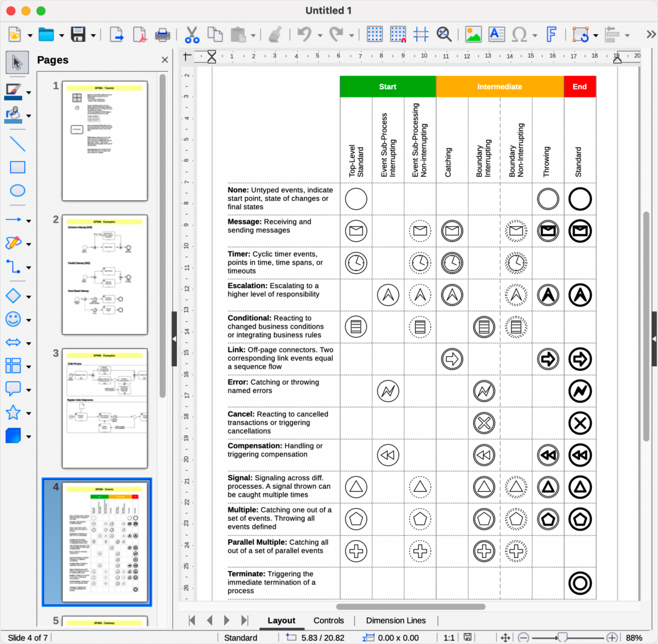Pick the Basic Shapes diamond tool

pyautogui.click(x=13, y=296)
